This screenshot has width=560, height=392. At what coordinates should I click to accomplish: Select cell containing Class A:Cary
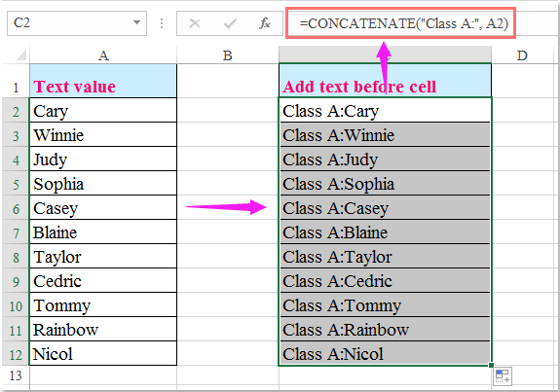click(385, 110)
